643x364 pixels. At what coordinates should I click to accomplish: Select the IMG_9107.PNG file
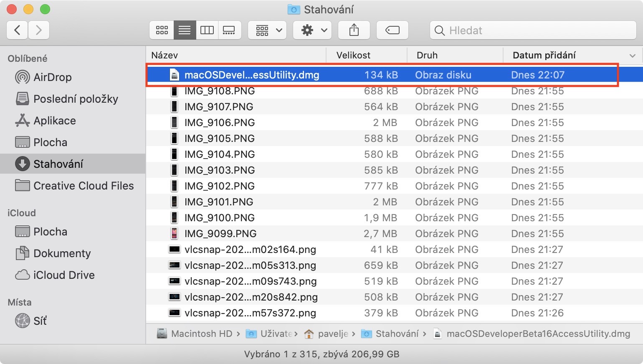(395, 107)
